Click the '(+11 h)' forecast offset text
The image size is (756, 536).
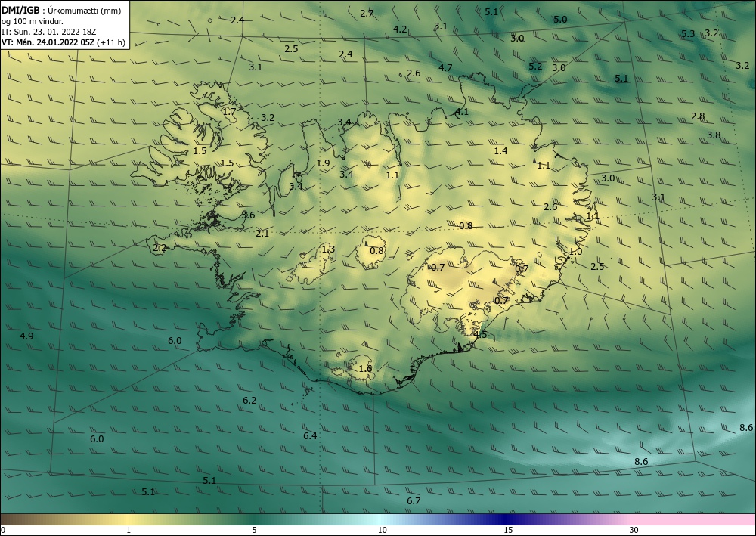(111, 42)
